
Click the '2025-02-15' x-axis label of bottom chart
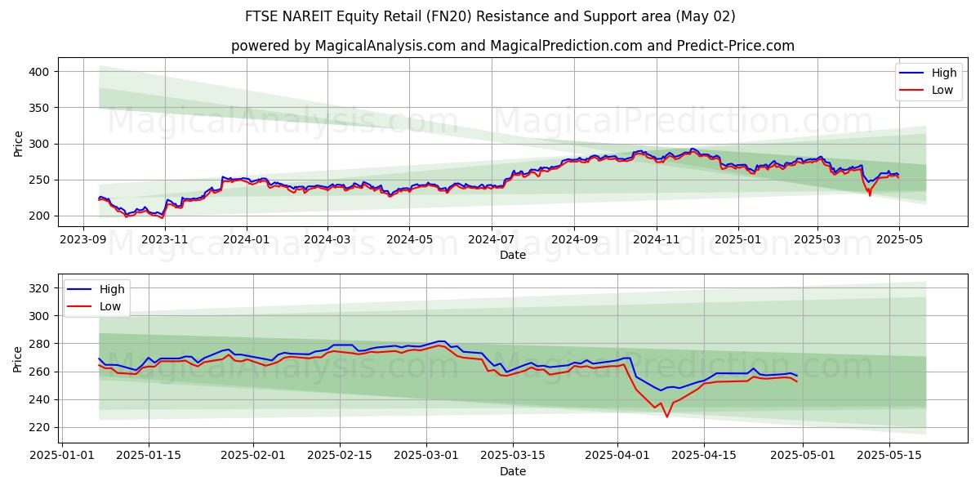point(339,456)
